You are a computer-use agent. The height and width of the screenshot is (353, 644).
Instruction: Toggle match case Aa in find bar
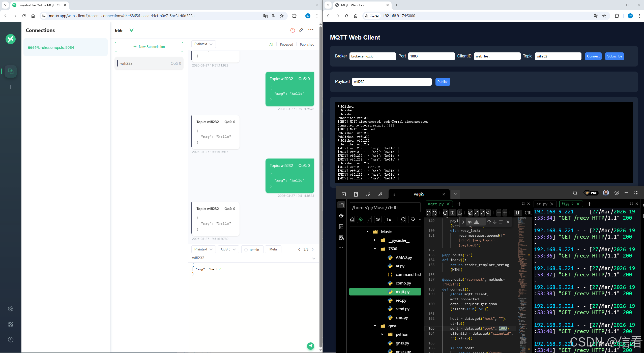click(470, 222)
